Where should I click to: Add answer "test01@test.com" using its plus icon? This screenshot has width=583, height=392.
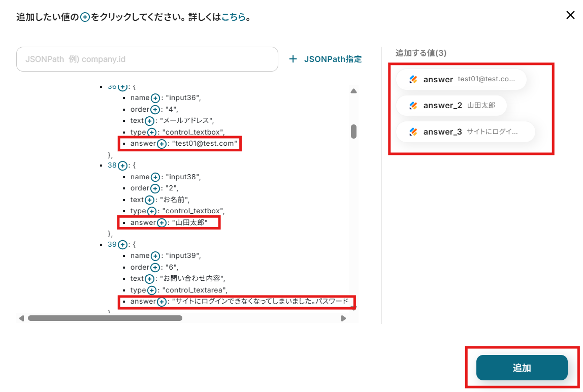point(161,144)
